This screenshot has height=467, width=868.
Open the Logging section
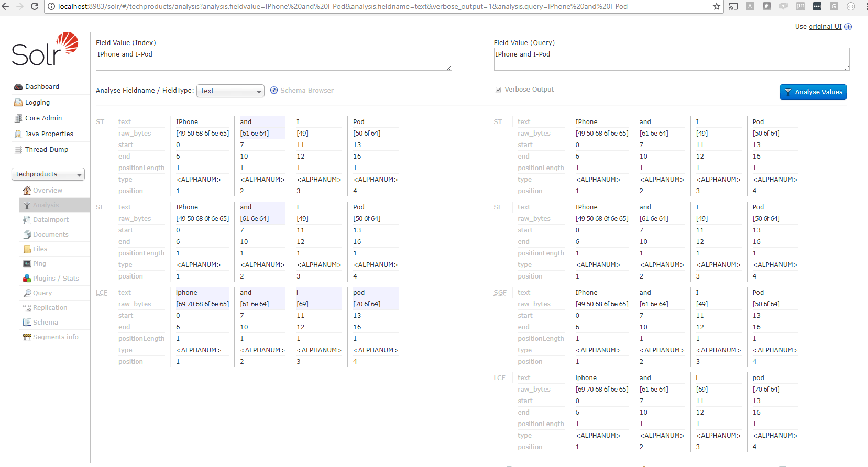click(37, 103)
